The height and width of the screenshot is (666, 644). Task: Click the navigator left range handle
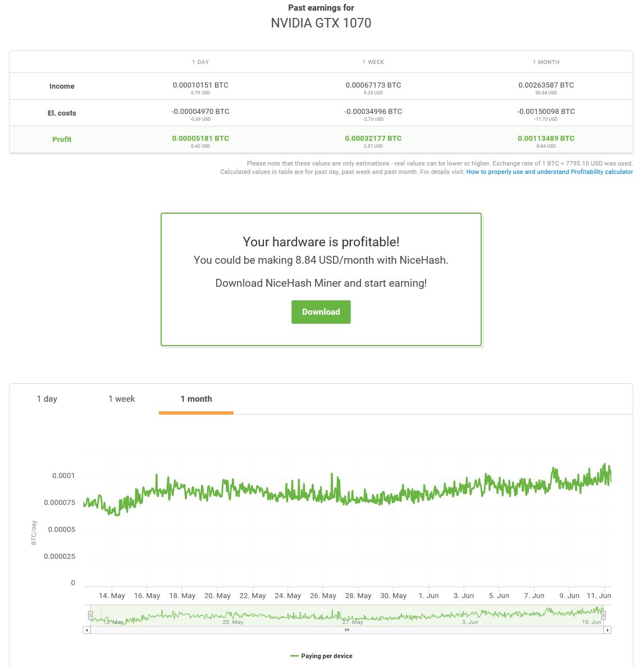(x=90, y=616)
